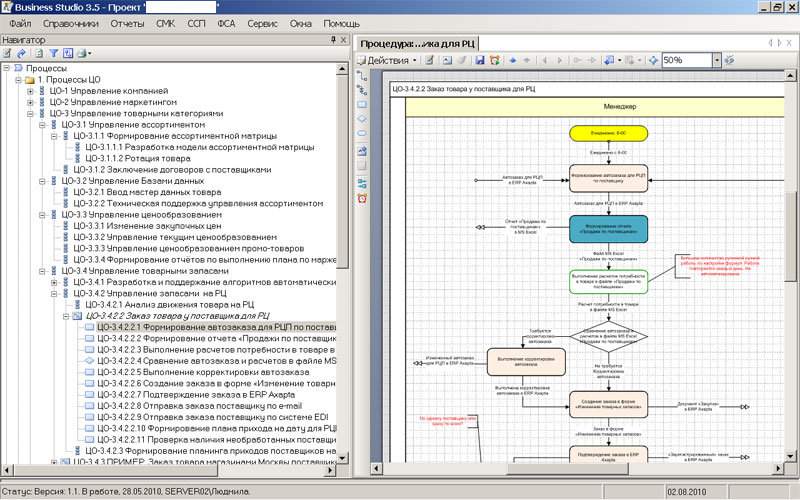Click the print icon in Навигатор toolbar
Image resolution: width=800 pixels, height=500 pixels.
coord(82,54)
